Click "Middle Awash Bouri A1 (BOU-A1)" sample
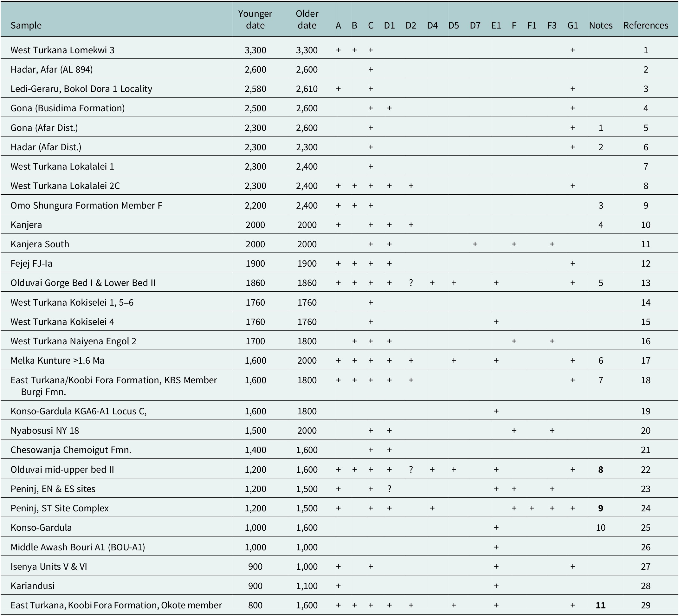 pos(78,547)
